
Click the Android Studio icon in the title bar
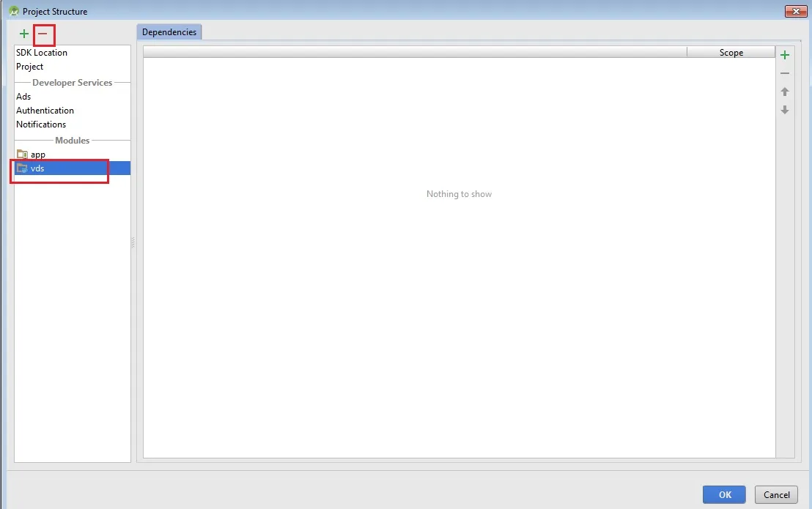pyautogui.click(x=14, y=11)
